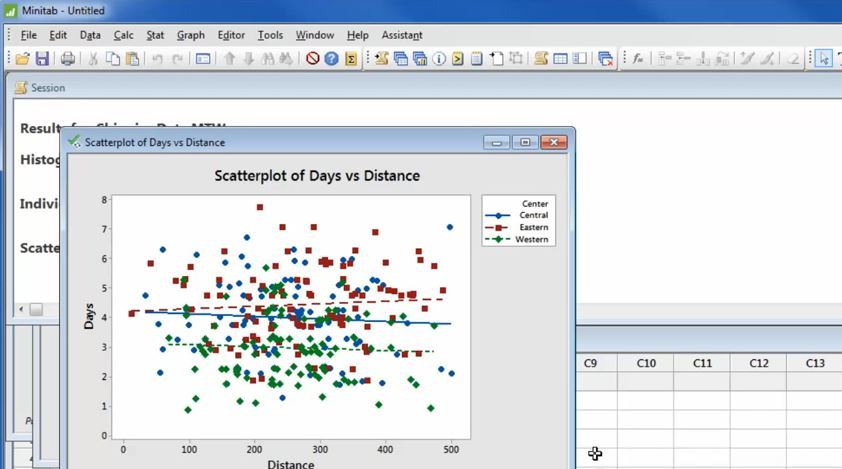Select the chart title 'Scatterplot of Days vs Distance'
This screenshot has height=469, width=842.
point(317,176)
